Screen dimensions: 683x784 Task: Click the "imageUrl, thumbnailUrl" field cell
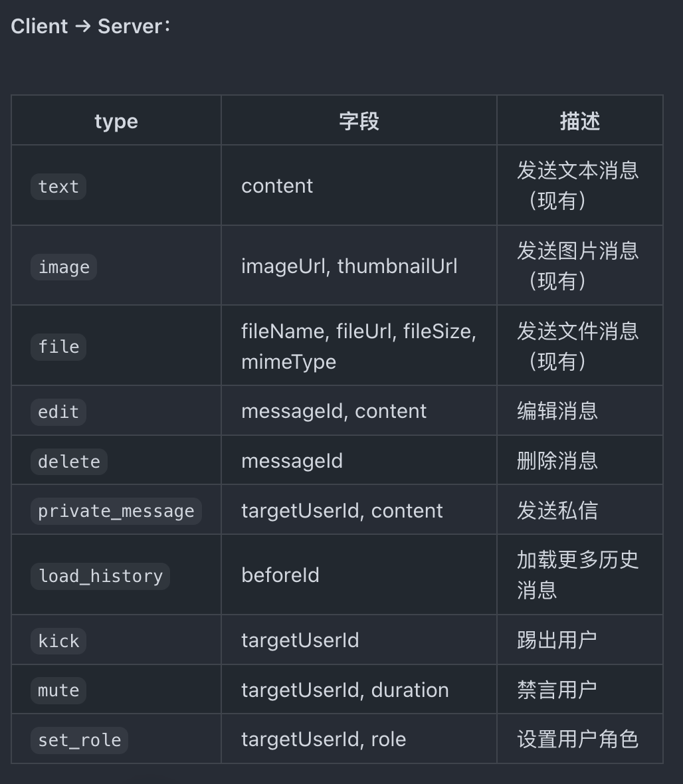(x=349, y=266)
